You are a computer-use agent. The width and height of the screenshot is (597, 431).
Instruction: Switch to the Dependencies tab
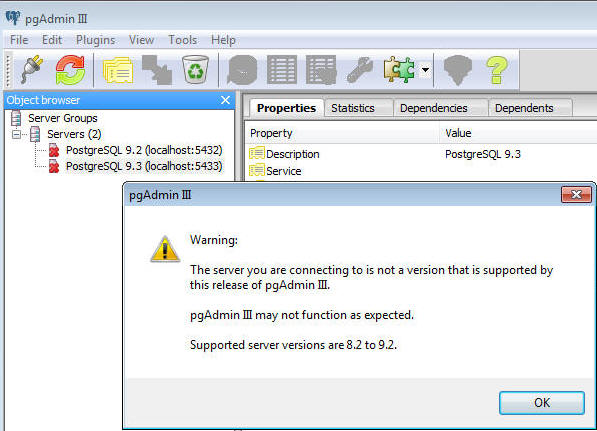(x=434, y=108)
